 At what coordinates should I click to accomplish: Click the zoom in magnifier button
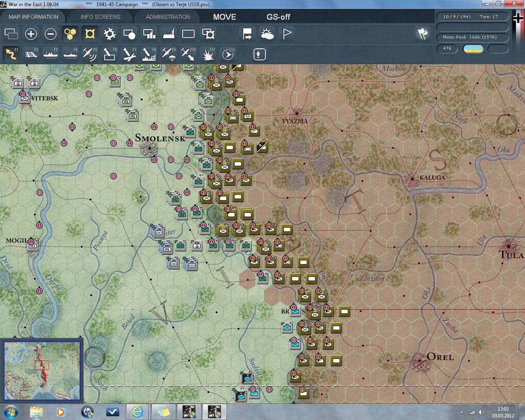(x=31, y=34)
